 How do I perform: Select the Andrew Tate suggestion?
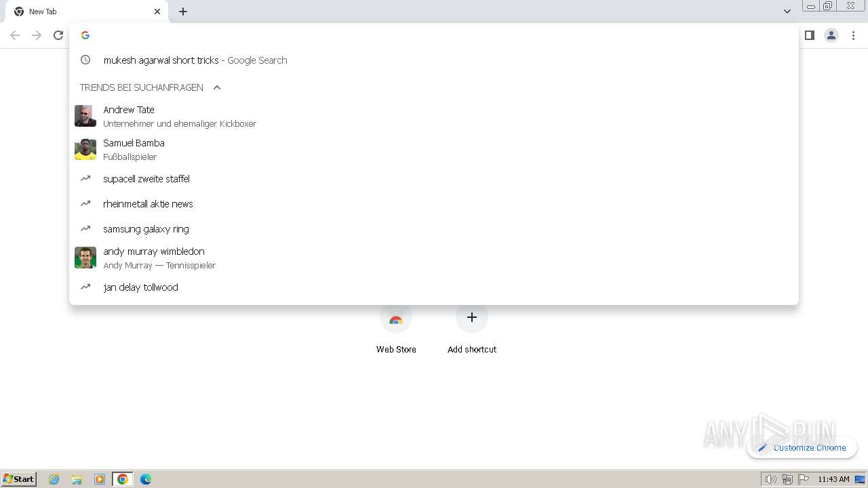[434, 116]
